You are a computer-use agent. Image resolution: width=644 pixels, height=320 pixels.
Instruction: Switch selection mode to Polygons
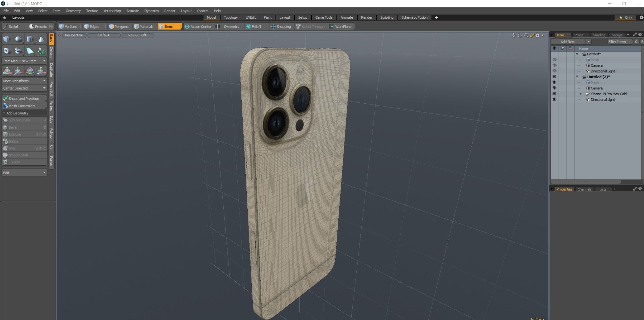[x=119, y=27]
